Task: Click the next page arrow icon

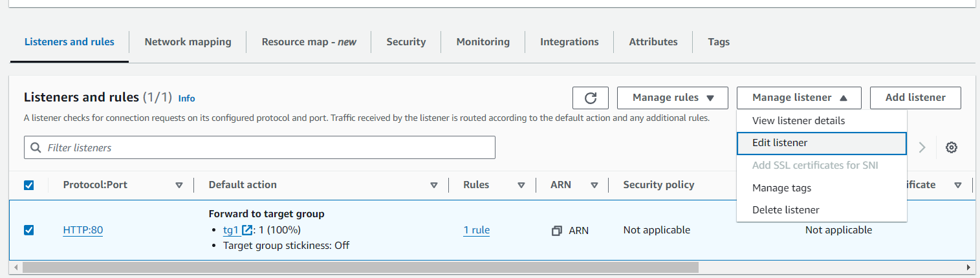Action: click(x=922, y=147)
